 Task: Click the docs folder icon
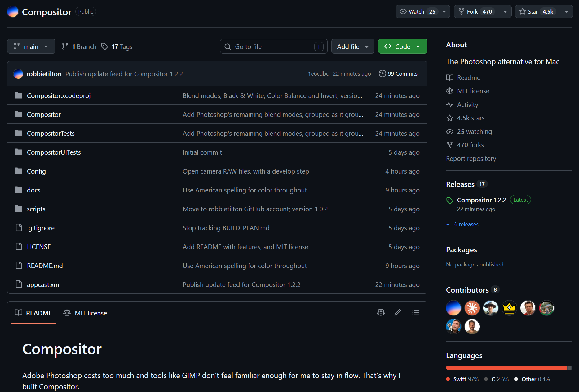coord(19,190)
